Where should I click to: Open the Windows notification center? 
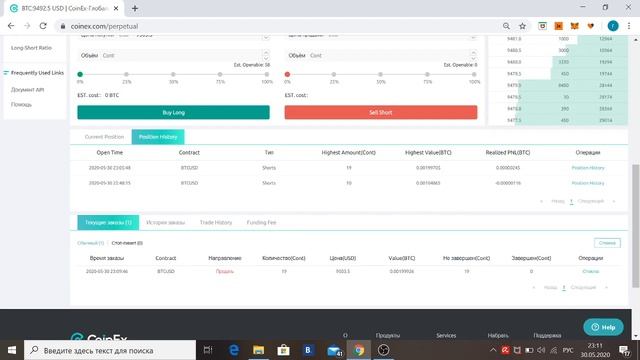click(x=624, y=350)
